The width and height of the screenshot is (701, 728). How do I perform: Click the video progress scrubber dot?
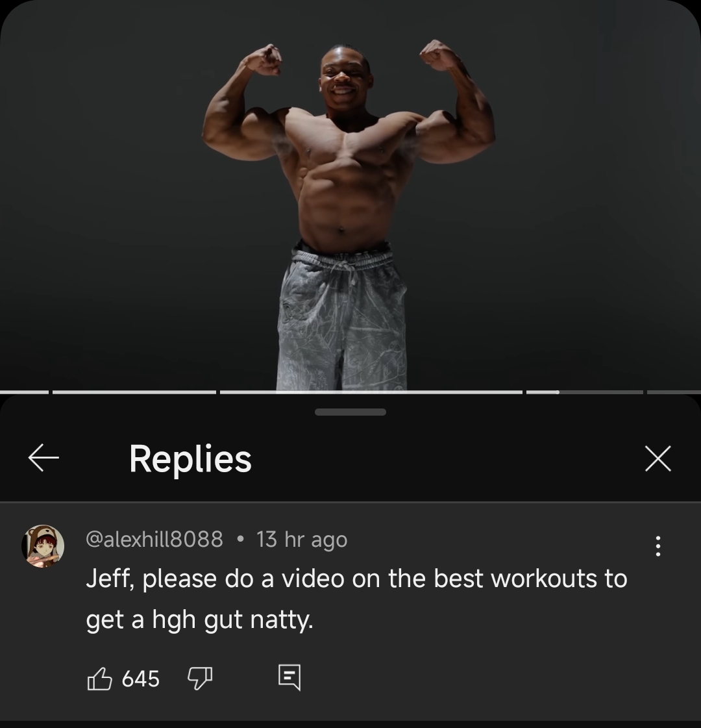coord(558,392)
